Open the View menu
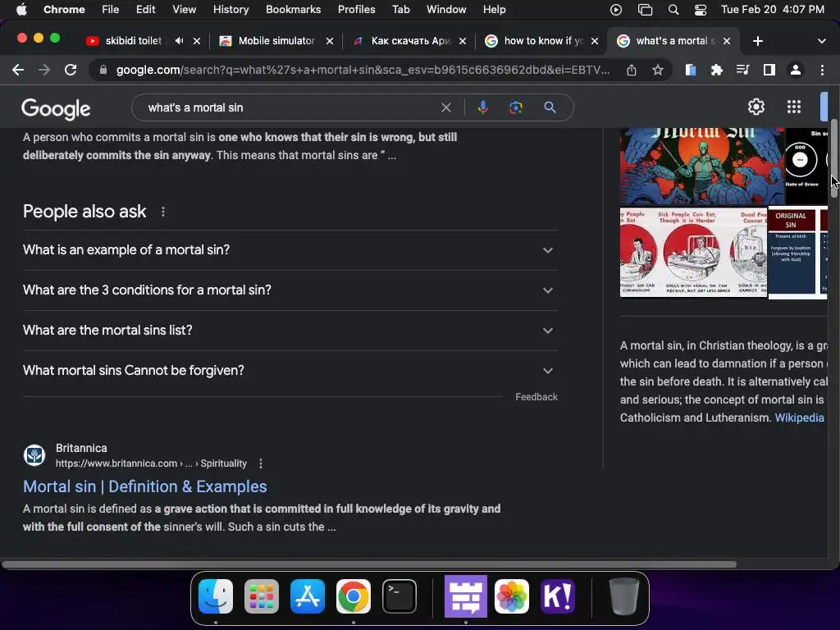The image size is (840, 630). pyautogui.click(x=185, y=10)
